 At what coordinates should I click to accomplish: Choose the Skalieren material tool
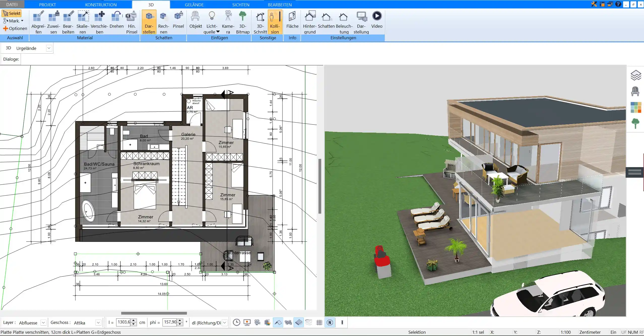(83, 22)
